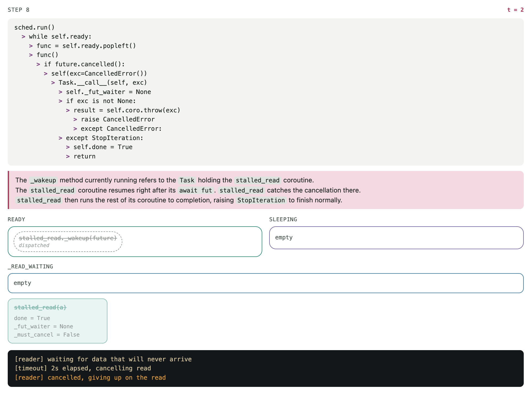Click the 'empty' _READ_WAITING box
This screenshot has width=532, height=393.
(266, 283)
